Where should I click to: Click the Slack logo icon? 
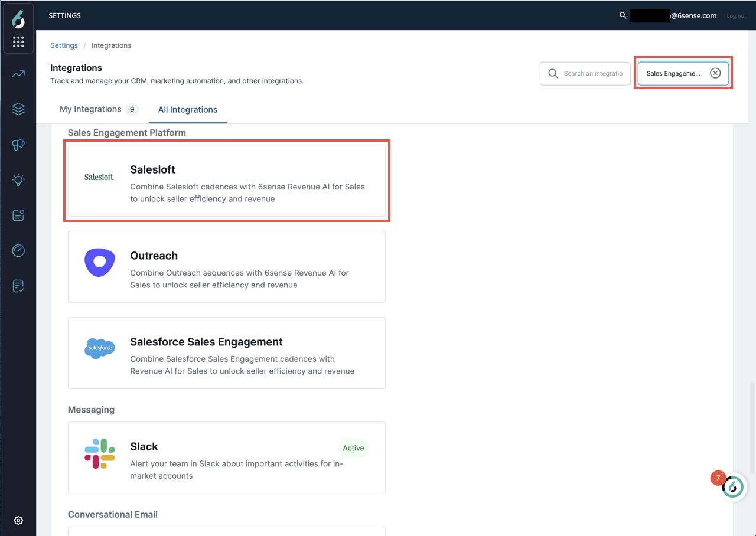(99, 453)
